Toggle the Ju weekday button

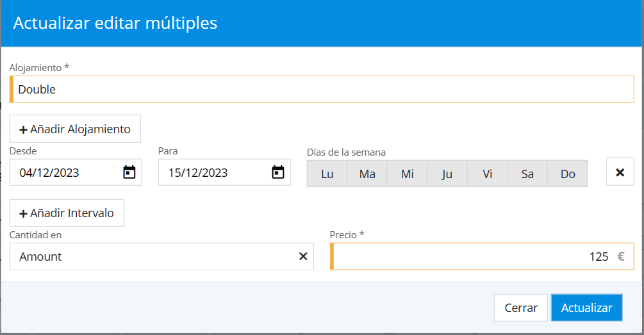(x=447, y=174)
